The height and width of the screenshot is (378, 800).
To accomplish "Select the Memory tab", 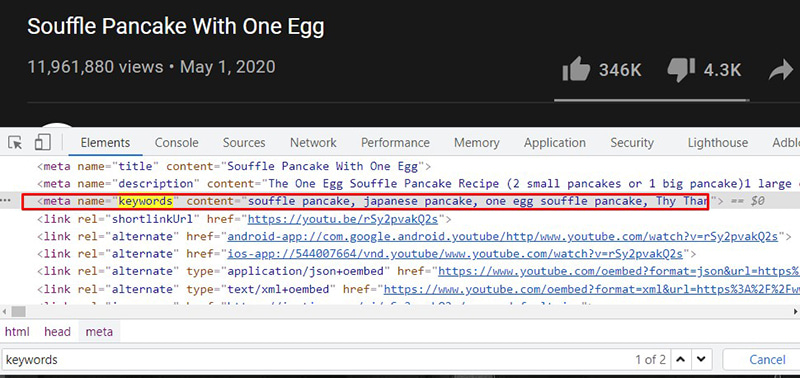I will [x=477, y=142].
